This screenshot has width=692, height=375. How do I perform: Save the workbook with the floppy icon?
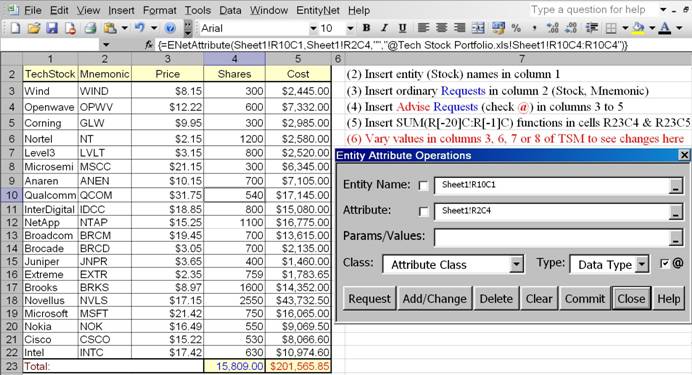[x=52, y=28]
